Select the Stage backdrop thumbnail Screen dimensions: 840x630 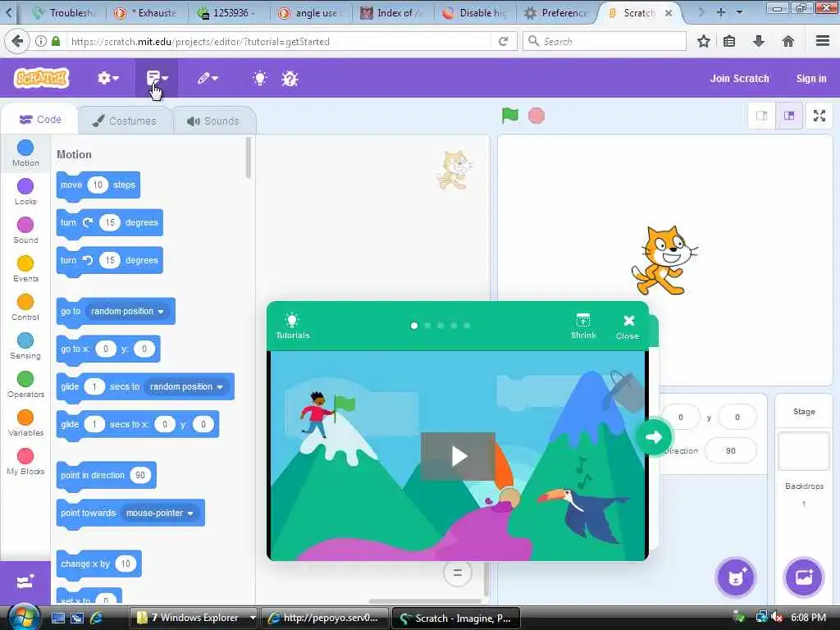click(x=803, y=450)
